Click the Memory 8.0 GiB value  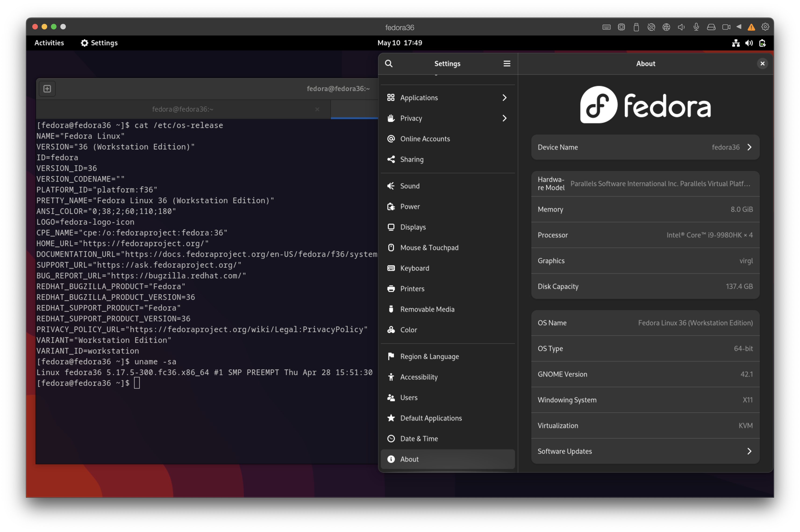[x=742, y=209]
